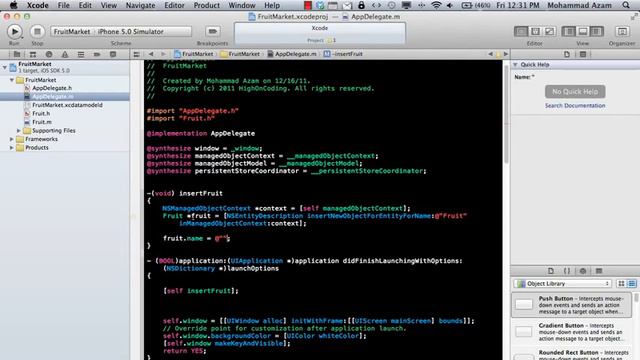Open the Navigate menu

140,5
